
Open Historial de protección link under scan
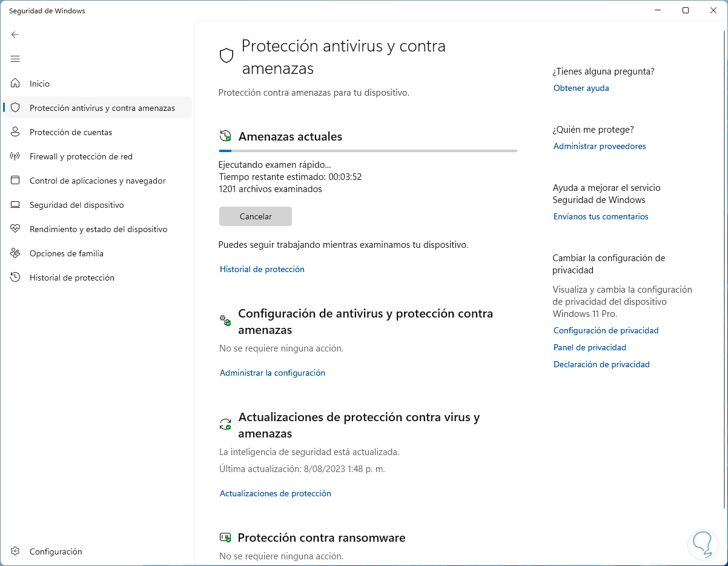[x=262, y=269]
